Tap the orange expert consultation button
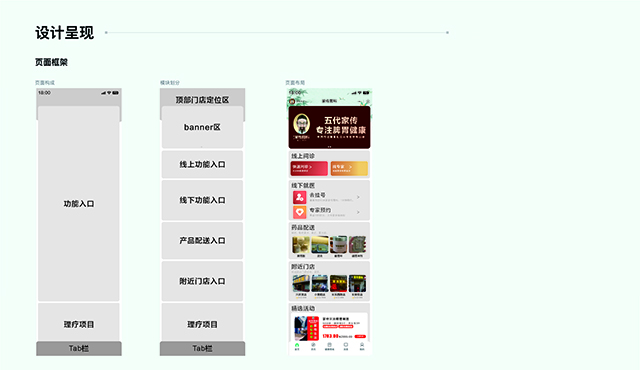640x370 pixels. coord(349,168)
